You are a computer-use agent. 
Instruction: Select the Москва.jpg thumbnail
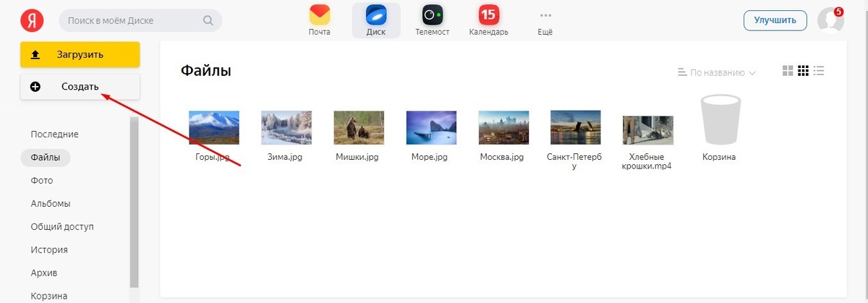pyautogui.click(x=503, y=127)
